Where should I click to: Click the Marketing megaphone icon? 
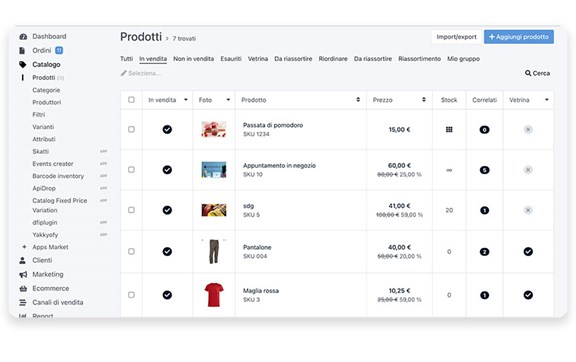[x=23, y=274]
